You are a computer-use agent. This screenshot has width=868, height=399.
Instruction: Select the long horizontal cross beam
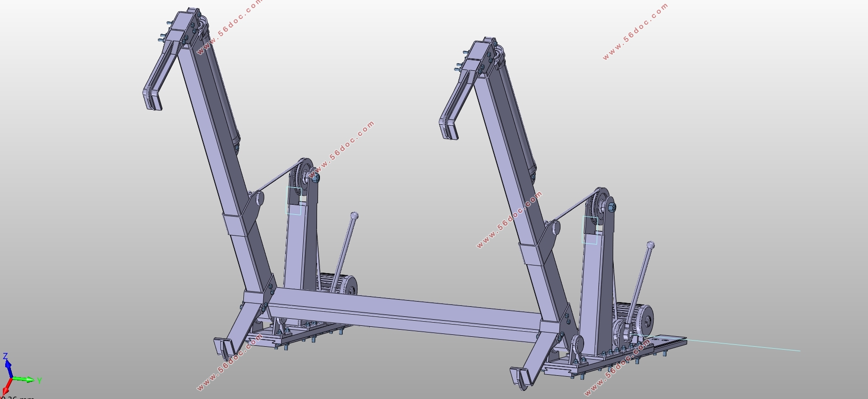click(x=404, y=313)
